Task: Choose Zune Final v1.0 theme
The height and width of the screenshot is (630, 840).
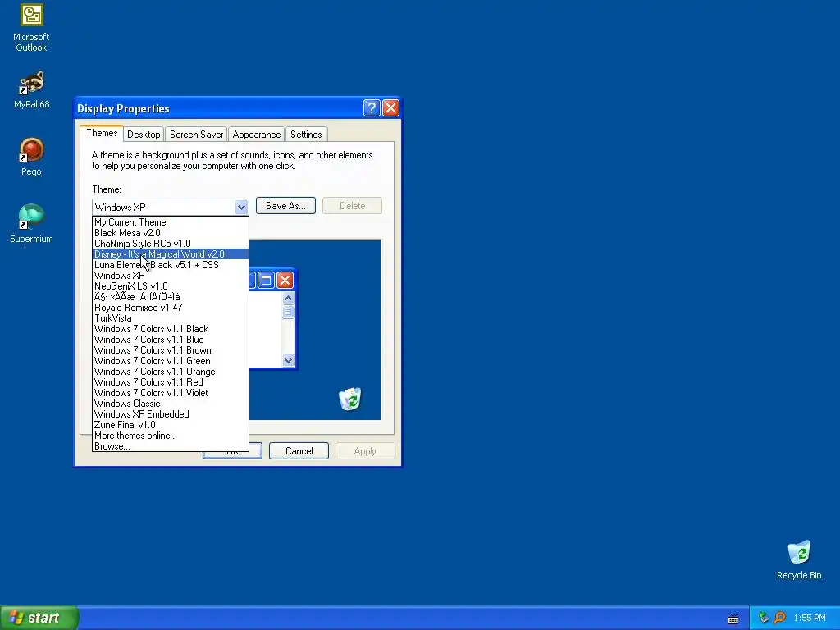Action: (x=171, y=425)
